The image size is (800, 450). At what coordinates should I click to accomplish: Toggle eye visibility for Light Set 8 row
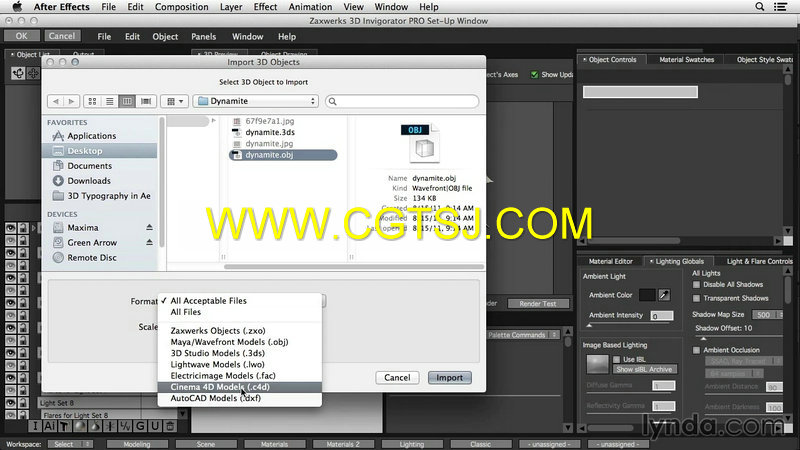coord(10,402)
